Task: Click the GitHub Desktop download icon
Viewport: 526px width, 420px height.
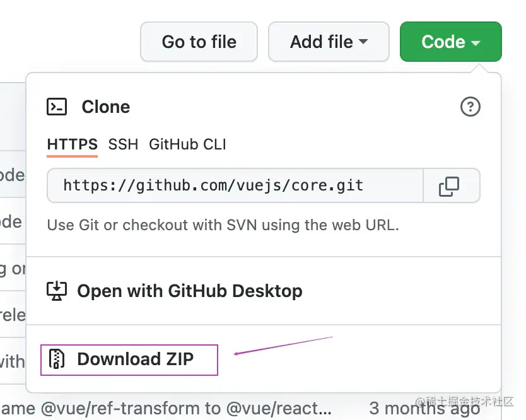Action: coord(57,291)
